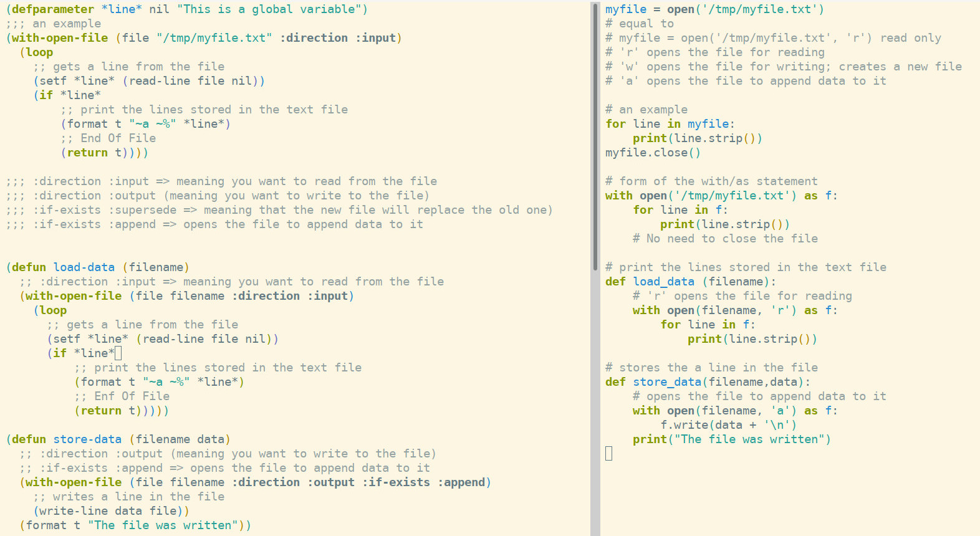Click the 'for line in myfile:' line

coord(670,124)
